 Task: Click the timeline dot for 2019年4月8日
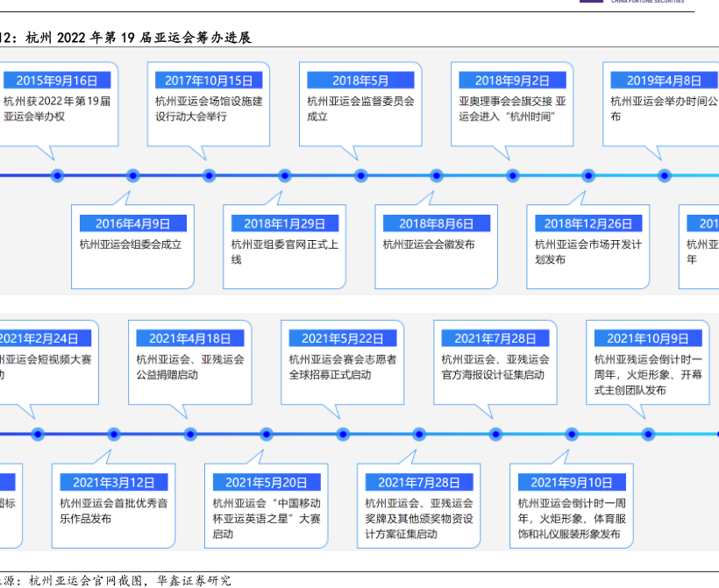coord(663,175)
